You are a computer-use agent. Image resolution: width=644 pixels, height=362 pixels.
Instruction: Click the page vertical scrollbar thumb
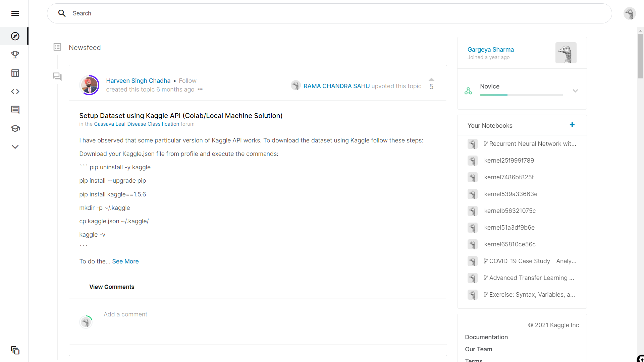coord(640,56)
